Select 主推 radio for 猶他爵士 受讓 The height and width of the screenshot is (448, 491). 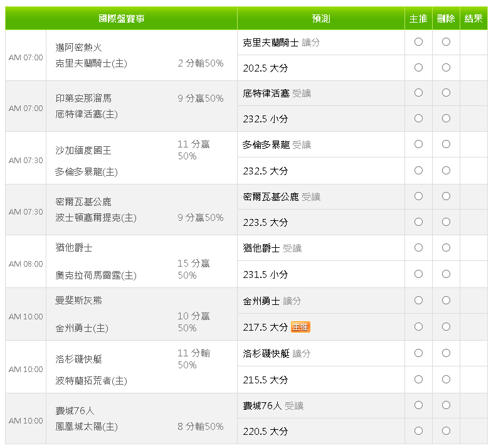pyautogui.click(x=418, y=247)
